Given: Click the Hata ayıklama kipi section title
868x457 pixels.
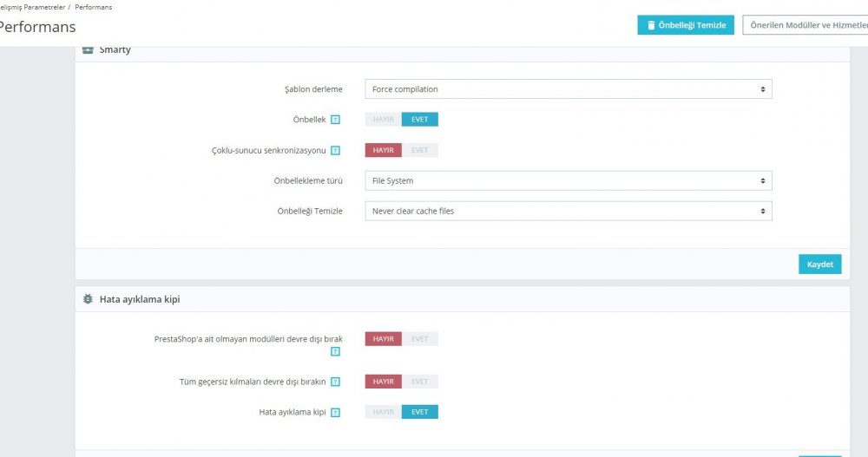Looking at the screenshot, I should (140, 299).
